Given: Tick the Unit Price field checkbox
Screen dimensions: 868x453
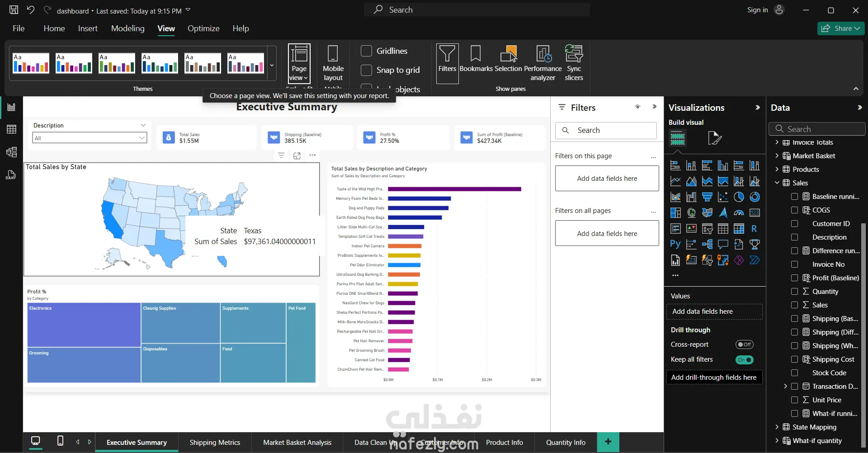Looking at the screenshot, I should pos(794,400).
